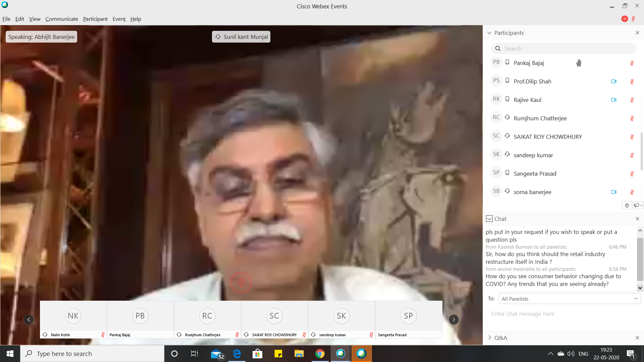Viewport: 644px width, 362px height.
Task: Open Microsoft Edge from taskbar
Action: 237,354
